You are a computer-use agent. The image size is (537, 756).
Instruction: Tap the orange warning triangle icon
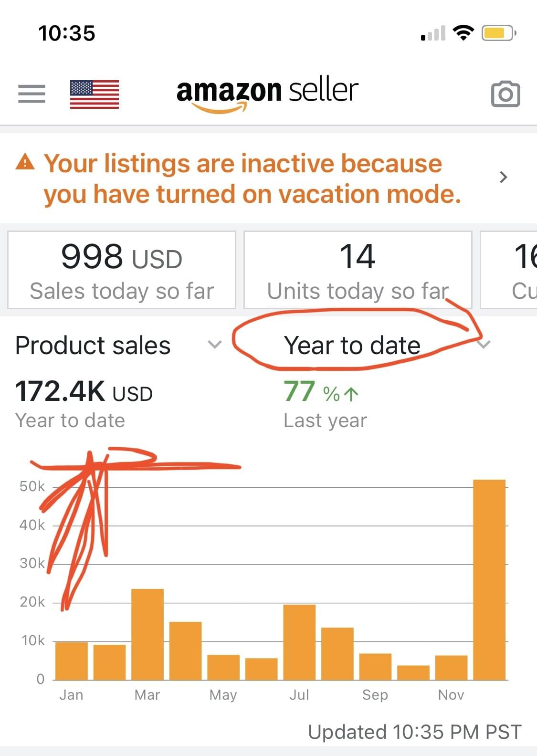25,163
